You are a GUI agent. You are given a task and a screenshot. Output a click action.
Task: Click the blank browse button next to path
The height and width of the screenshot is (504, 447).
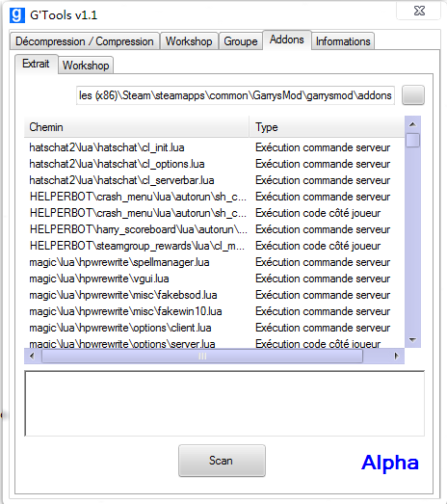click(413, 95)
